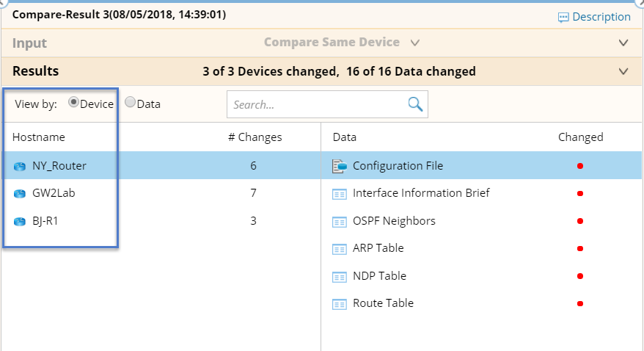Click the red changed dot for Route Table
644x351 pixels.
pyautogui.click(x=580, y=303)
